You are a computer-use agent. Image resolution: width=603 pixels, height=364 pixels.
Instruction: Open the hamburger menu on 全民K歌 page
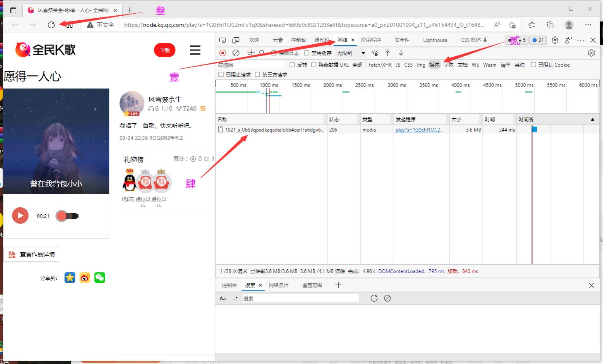coord(195,50)
